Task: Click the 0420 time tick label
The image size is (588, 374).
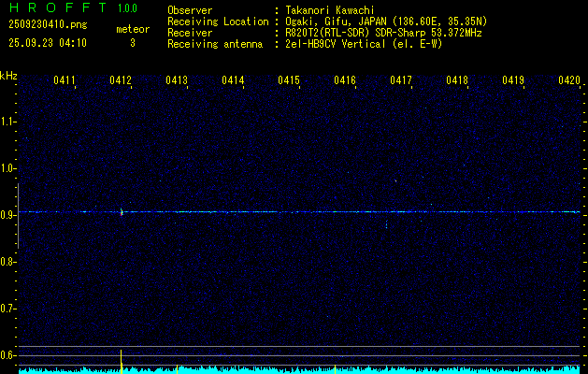Action: pos(569,80)
